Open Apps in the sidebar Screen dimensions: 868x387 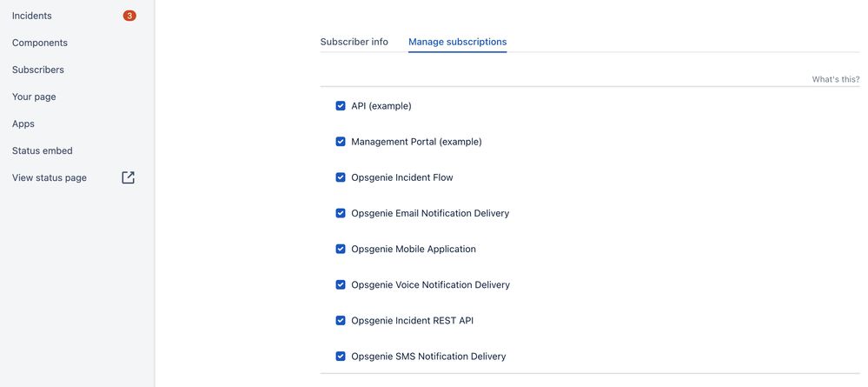[23, 123]
